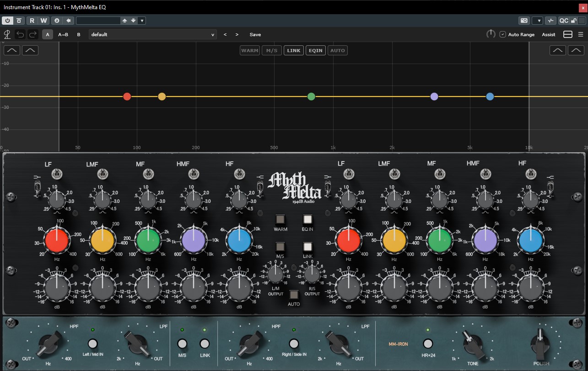
Task: Click the layout view toggle icon
Action: click(x=568, y=34)
